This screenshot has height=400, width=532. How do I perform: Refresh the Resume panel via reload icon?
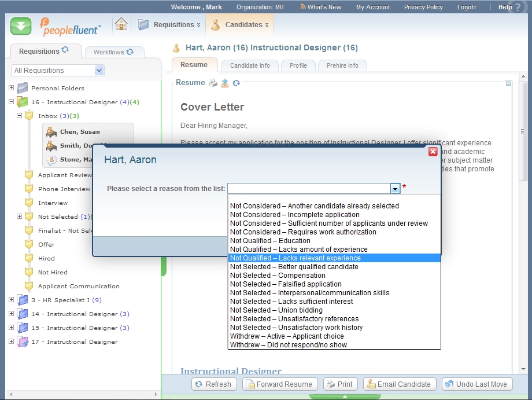click(x=236, y=83)
